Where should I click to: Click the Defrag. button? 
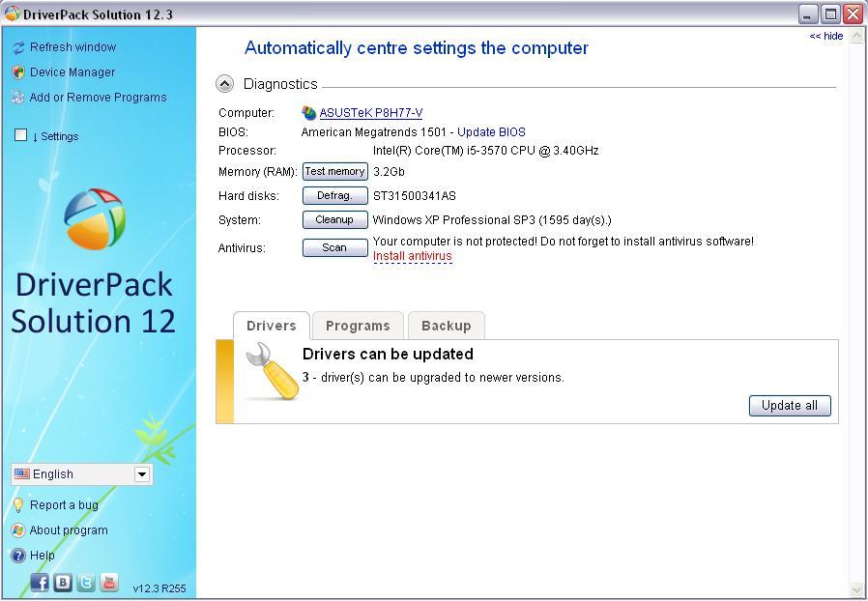pos(334,196)
